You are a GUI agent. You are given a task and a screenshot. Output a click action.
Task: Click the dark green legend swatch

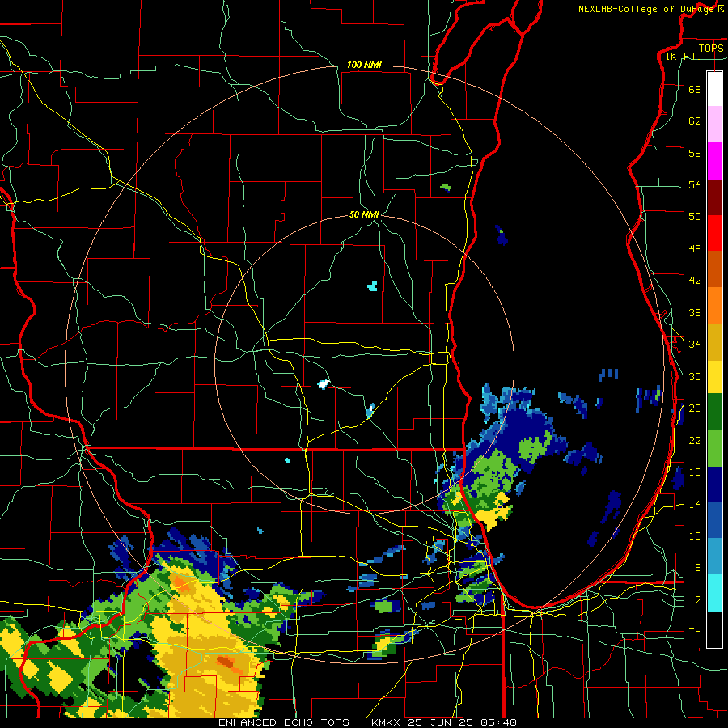(714, 412)
